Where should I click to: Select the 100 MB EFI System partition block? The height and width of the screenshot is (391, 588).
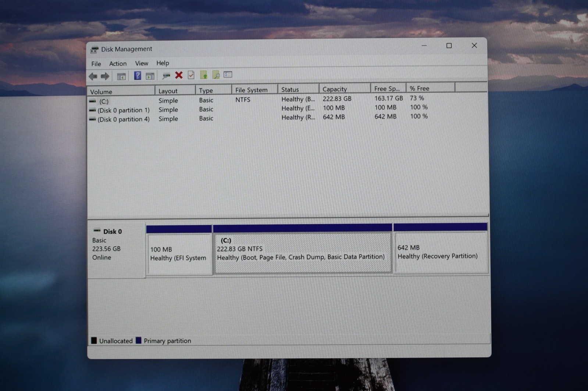[x=179, y=250]
